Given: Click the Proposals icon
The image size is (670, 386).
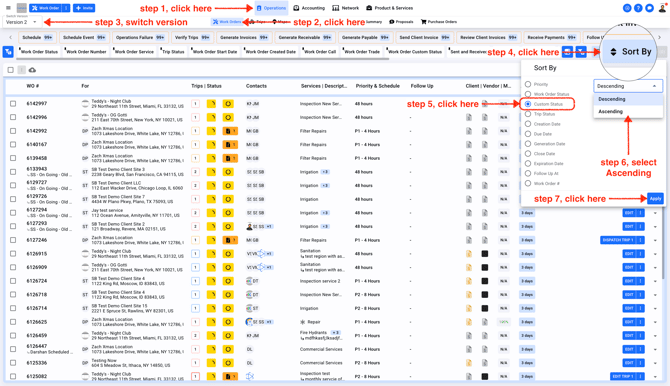Looking at the screenshot, I should click(391, 22).
